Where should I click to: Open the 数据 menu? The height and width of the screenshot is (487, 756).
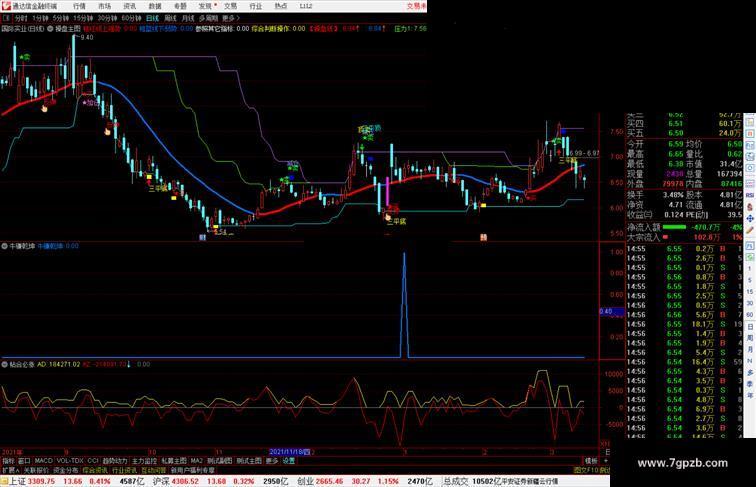155,6
